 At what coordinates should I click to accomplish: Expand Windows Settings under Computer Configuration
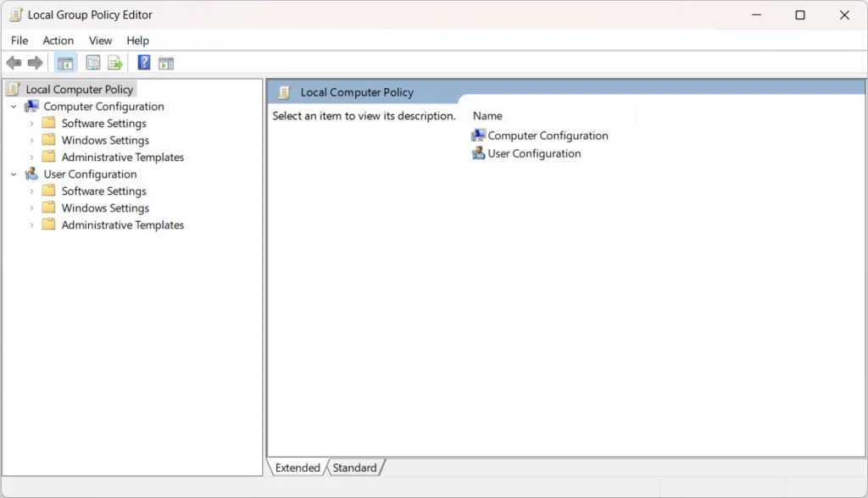point(31,141)
